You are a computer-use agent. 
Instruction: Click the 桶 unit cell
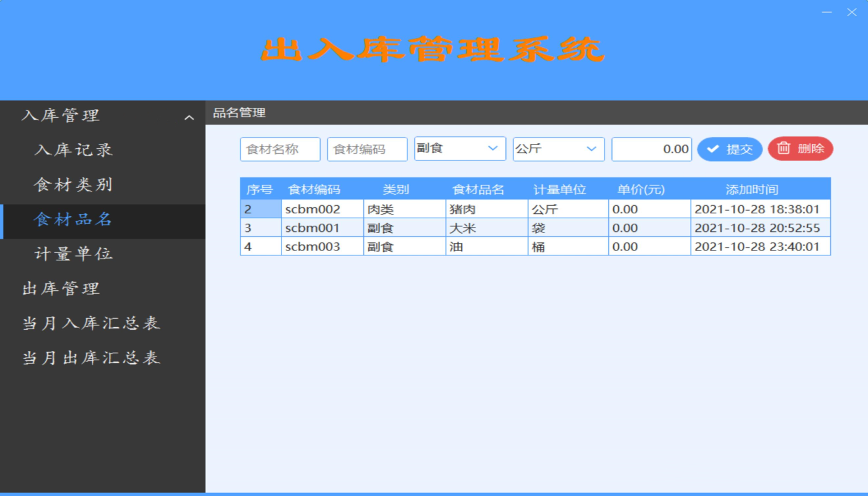pyautogui.click(x=568, y=246)
